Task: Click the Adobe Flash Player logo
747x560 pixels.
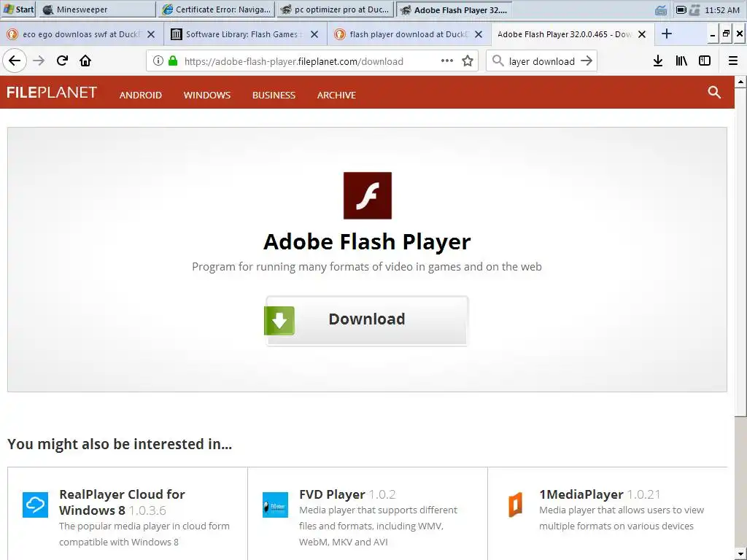Action: point(368,195)
